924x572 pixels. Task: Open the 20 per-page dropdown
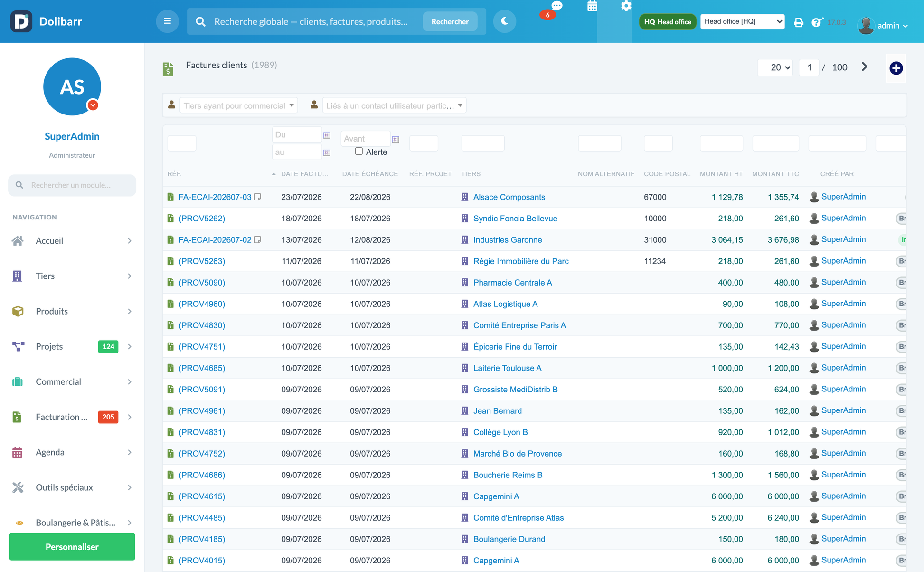click(775, 67)
